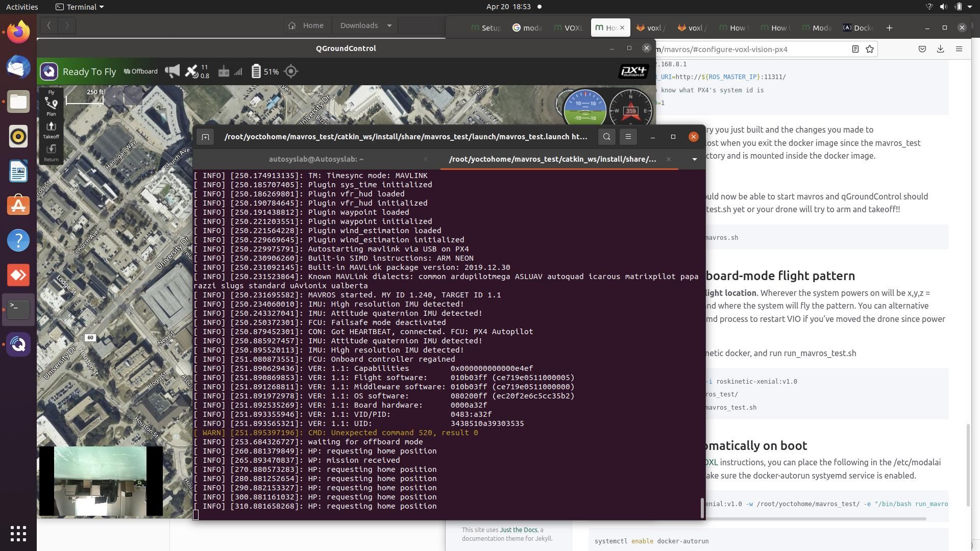
Task: Click the 'Unexpected command 520' warning line
Action: point(336,433)
